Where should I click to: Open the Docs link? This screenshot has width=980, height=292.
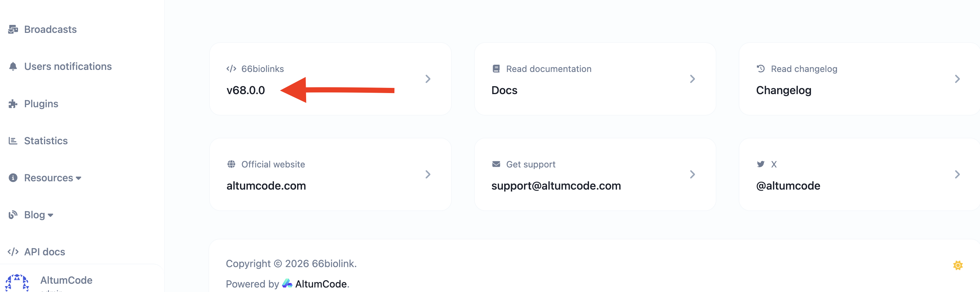pos(505,90)
